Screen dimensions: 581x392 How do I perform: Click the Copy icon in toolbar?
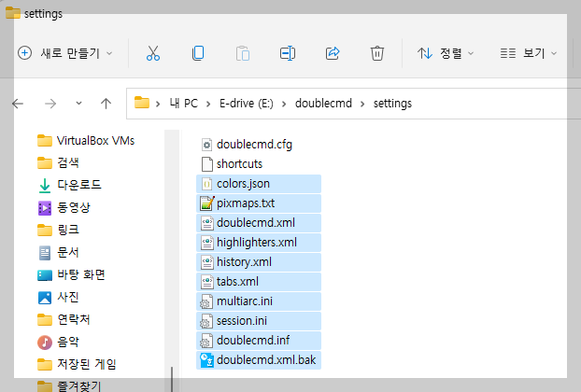click(198, 53)
